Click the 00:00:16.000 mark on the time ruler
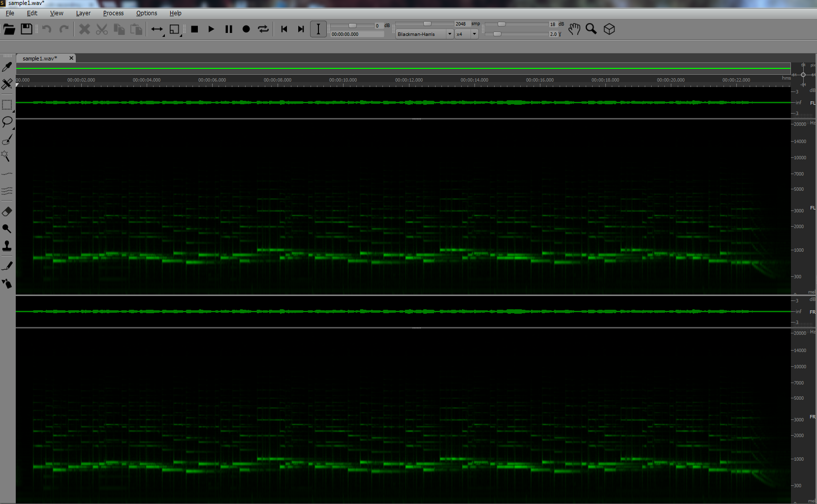The width and height of the screenshot is (817, 504). click(x=540, y=80)
